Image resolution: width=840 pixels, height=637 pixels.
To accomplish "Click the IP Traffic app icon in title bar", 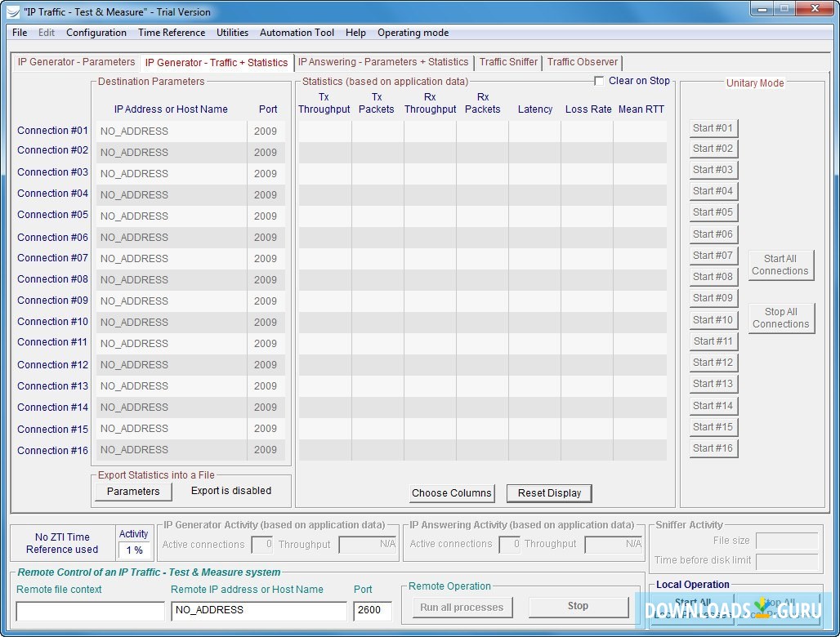I will (x=13, y=12).
